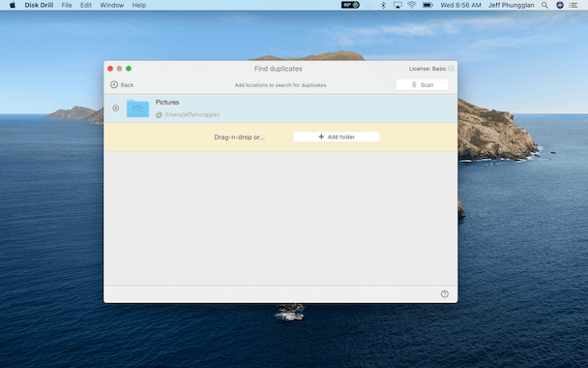Start the Scan button
This screenshot has width=588, height=368.
[x=422, y=85]
